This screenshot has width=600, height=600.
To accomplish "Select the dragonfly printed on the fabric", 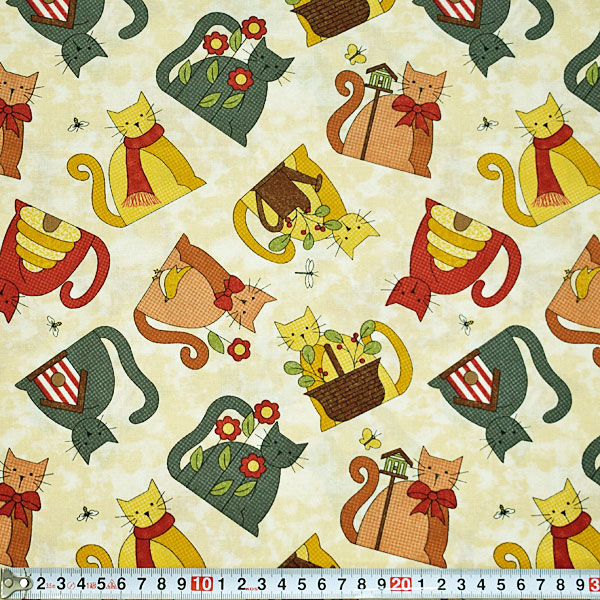I will click(307, 273).
